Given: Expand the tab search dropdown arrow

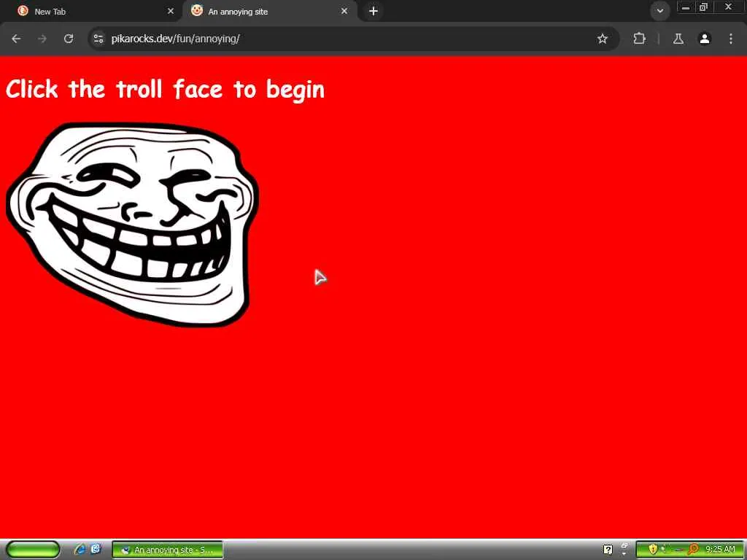Looking at the screenshot, I should 659,10.
